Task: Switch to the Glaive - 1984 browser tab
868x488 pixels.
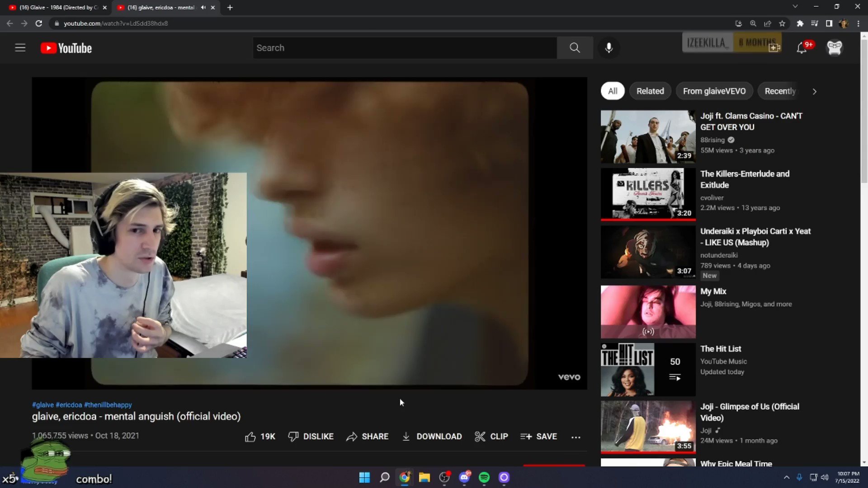Action: 54,7
